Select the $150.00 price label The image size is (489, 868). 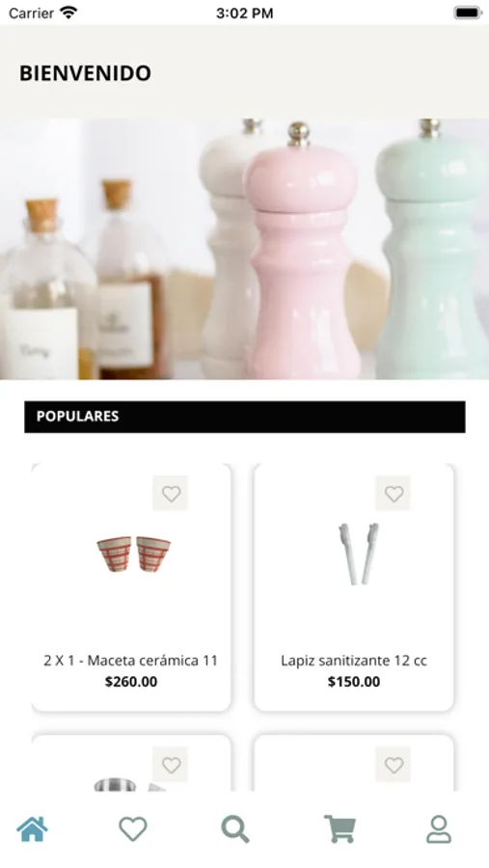[x=354, y=682]
